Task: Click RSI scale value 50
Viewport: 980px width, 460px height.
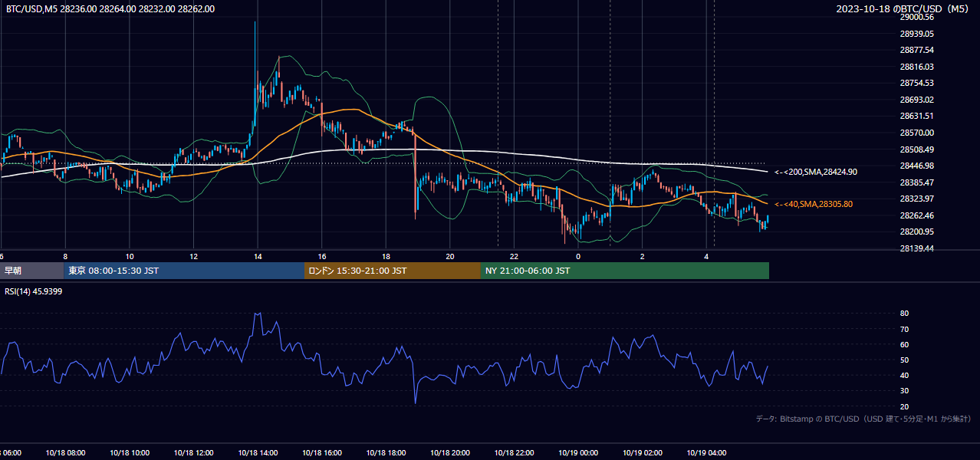Action: (x=904, y=360)
